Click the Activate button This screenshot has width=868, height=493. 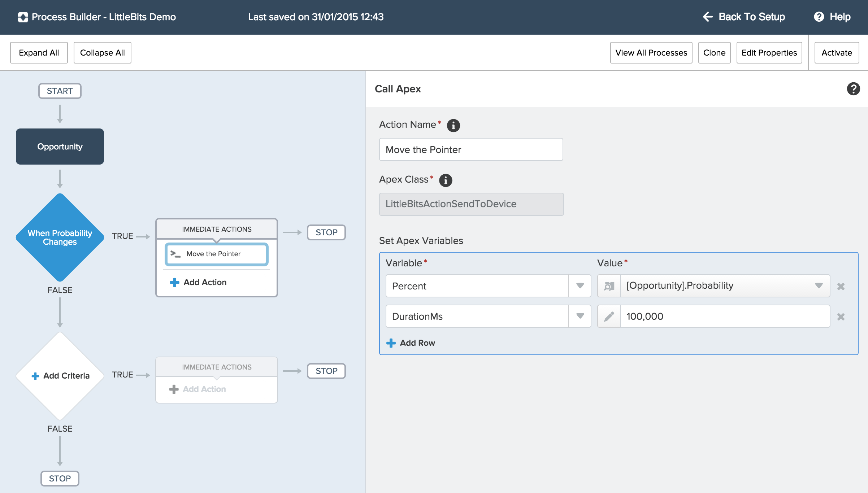[837, 53]
